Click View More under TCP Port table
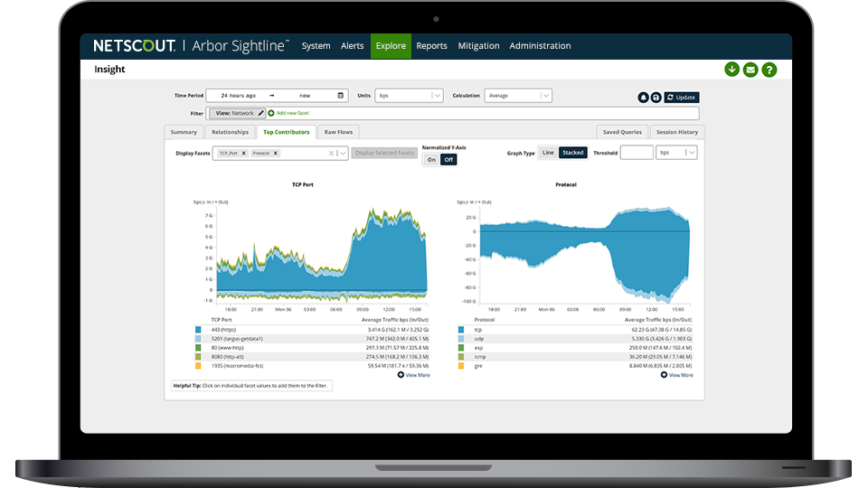 click(413, 374)
